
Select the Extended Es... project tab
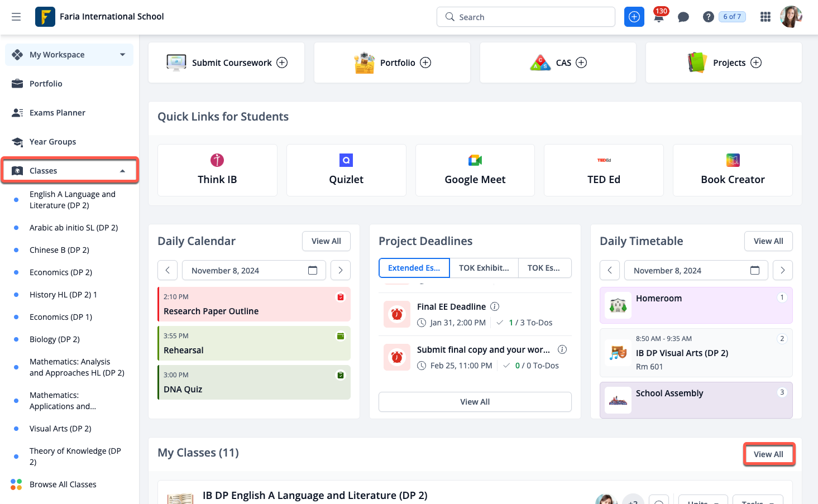pos(414,268)
